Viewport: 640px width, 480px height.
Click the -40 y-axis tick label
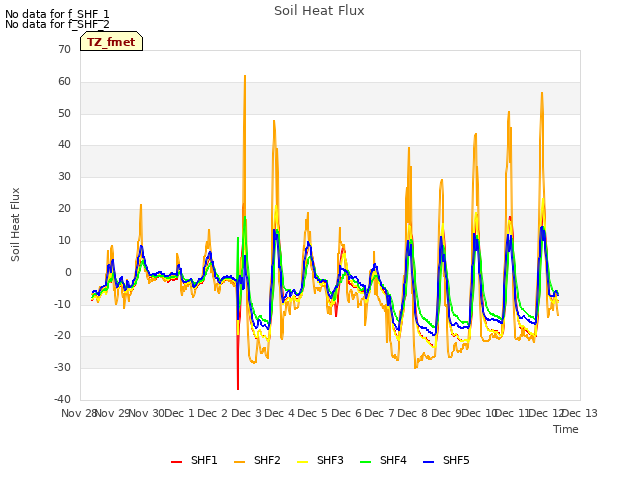click(62, 399)
